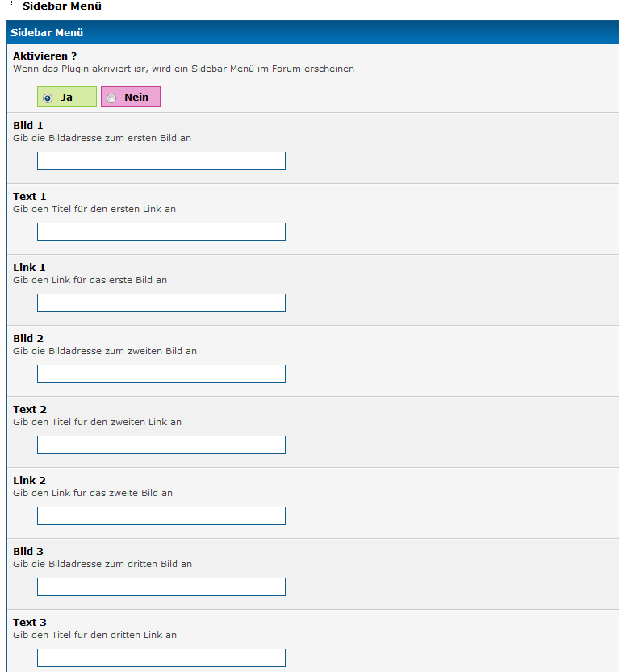Click description 'Gib den Titel für den dritten Link an'
Screen dimensions: 619x672
[x=94, y=635]
